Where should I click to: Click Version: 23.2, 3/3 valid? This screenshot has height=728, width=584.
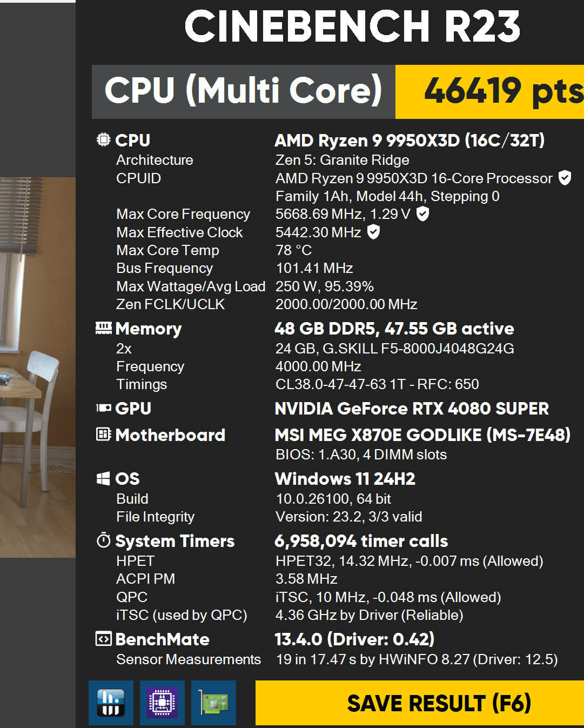pos(348,517)
